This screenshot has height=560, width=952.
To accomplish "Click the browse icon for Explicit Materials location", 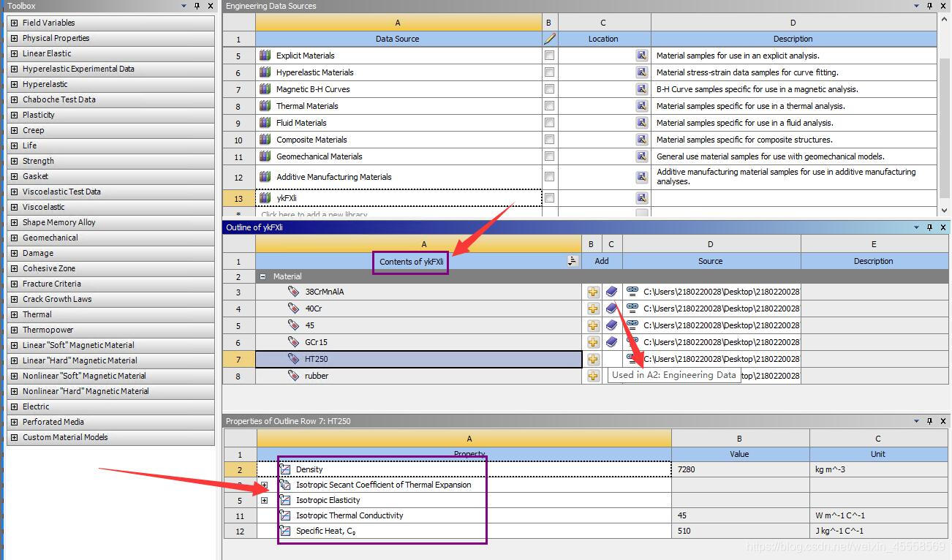I will tap(641, 55).
